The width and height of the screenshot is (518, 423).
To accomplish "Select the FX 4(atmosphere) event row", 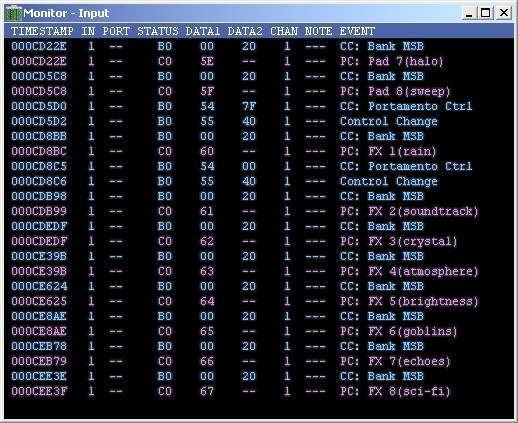I will (x=259, y=271).
